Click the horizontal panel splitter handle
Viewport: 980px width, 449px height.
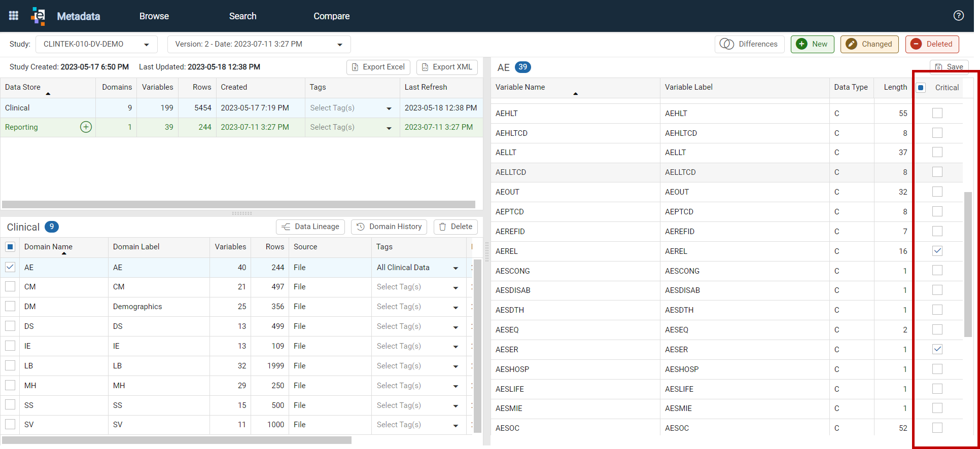click(242, 213)
